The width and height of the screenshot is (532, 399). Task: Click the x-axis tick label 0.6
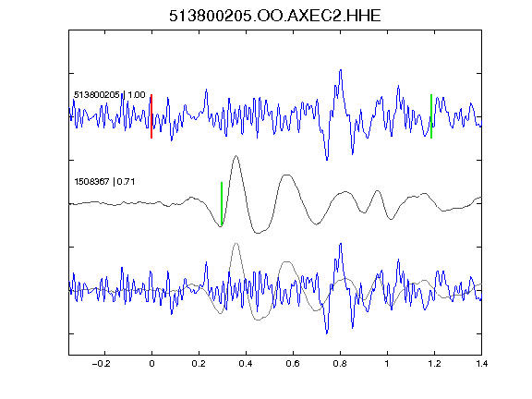[x=293, y=364]
